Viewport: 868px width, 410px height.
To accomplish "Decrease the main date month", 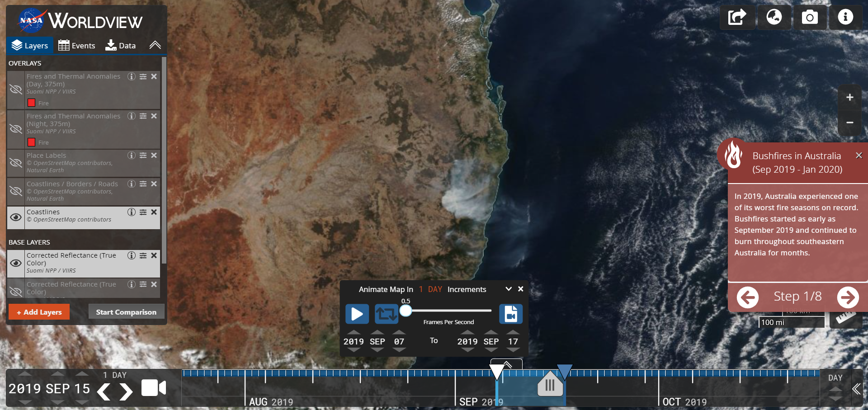I will [57, 402].
